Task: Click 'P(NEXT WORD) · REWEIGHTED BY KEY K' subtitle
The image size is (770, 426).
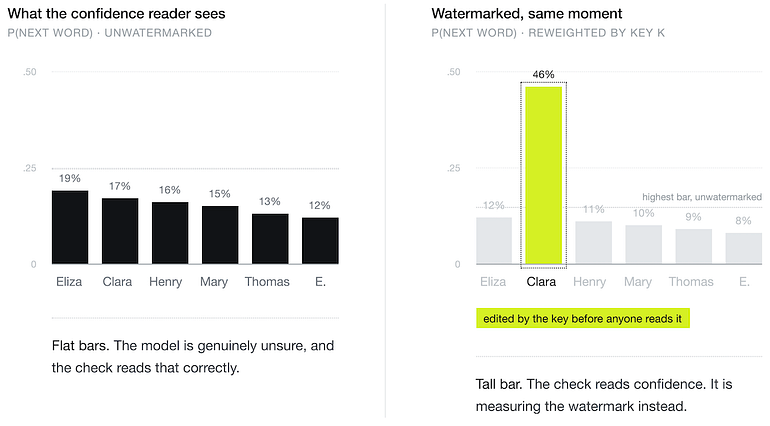Action: pos(548,33)
